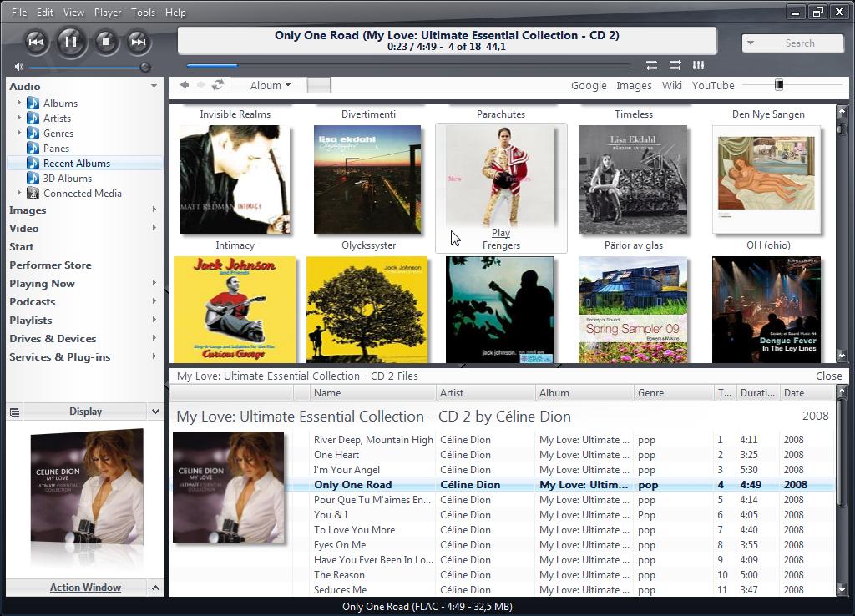Screen dimensions: 855x616
Task: Toggle the repeat/continuous play icon
Action: (651, 65)
